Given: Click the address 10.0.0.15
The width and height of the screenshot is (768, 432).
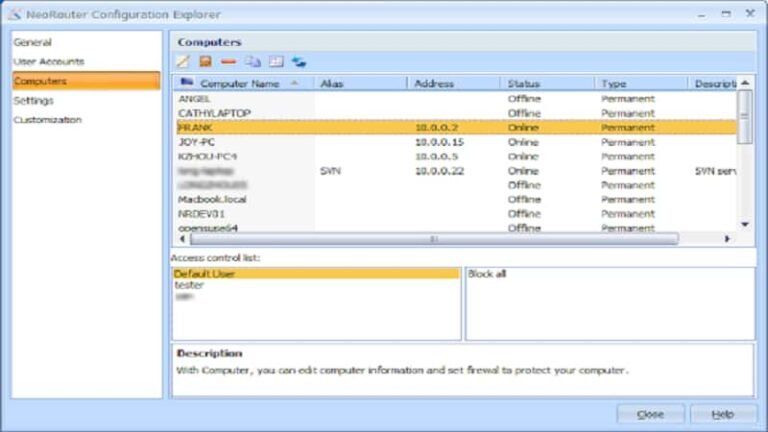Looking at the screenshot, I should coord(439,142).
